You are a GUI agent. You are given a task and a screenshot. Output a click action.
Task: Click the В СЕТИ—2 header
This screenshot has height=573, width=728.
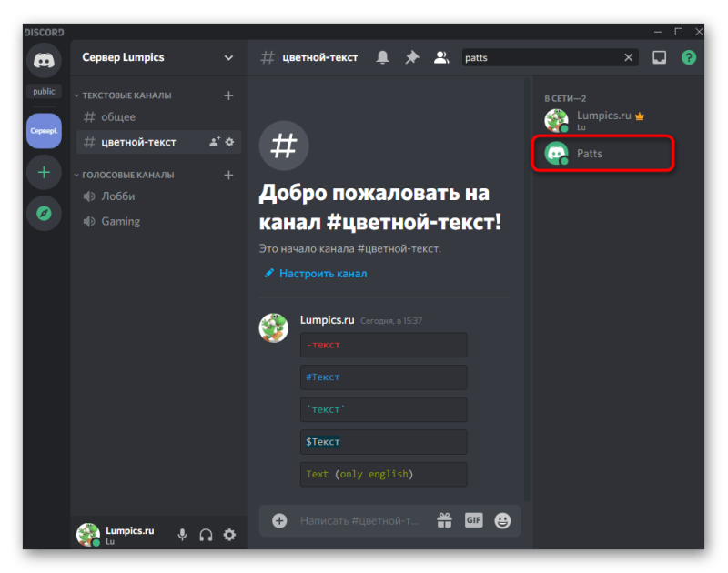(x=565, y=98)
